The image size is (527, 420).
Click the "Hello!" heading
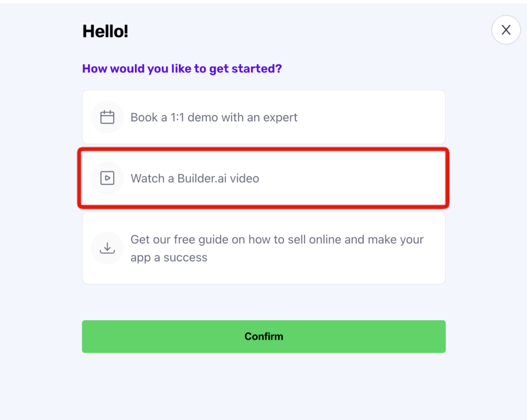105,31
